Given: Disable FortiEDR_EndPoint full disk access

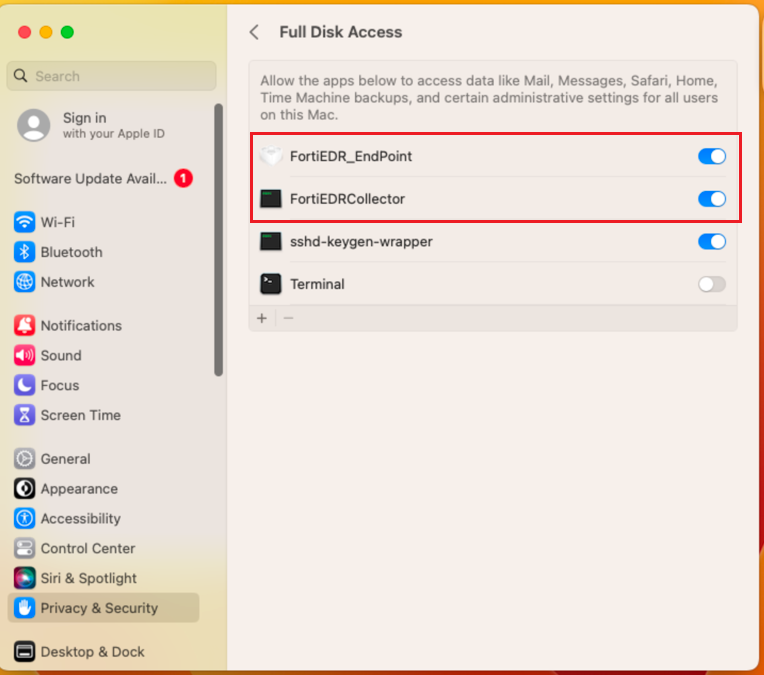Looking at the screenshot, I should 711,156.
